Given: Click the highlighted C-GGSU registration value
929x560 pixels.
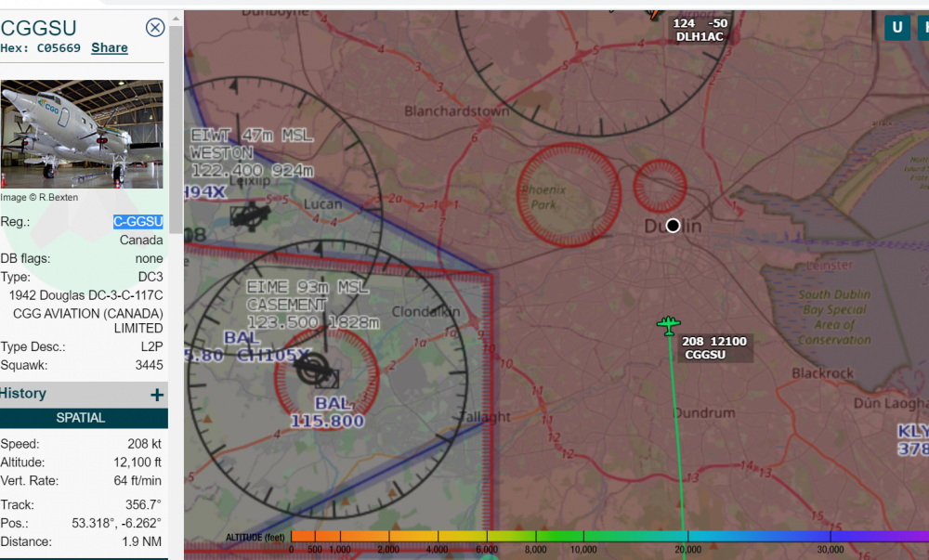Looking at the screenshot, I should click(x=137, y=222).
